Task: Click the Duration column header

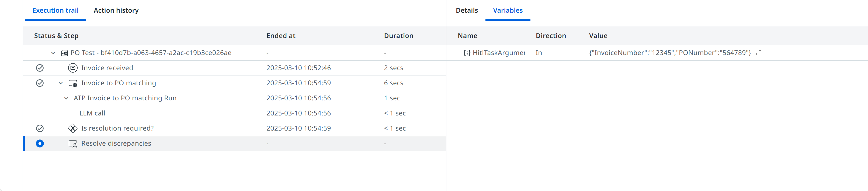Action: [x=399, y=36]
